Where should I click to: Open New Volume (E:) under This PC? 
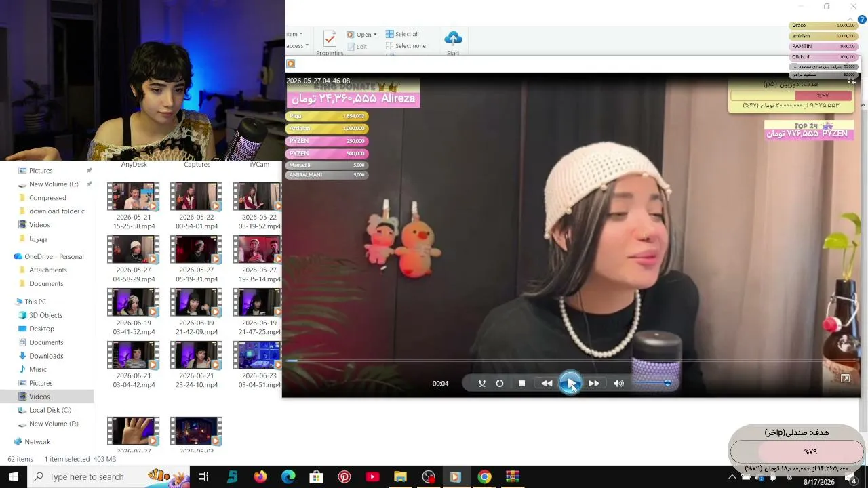tap(54, 424)
